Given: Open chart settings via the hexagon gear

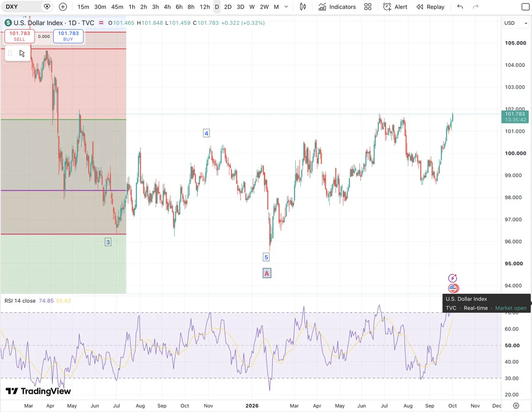Looking at the screenshot, I should click(516, 405).
